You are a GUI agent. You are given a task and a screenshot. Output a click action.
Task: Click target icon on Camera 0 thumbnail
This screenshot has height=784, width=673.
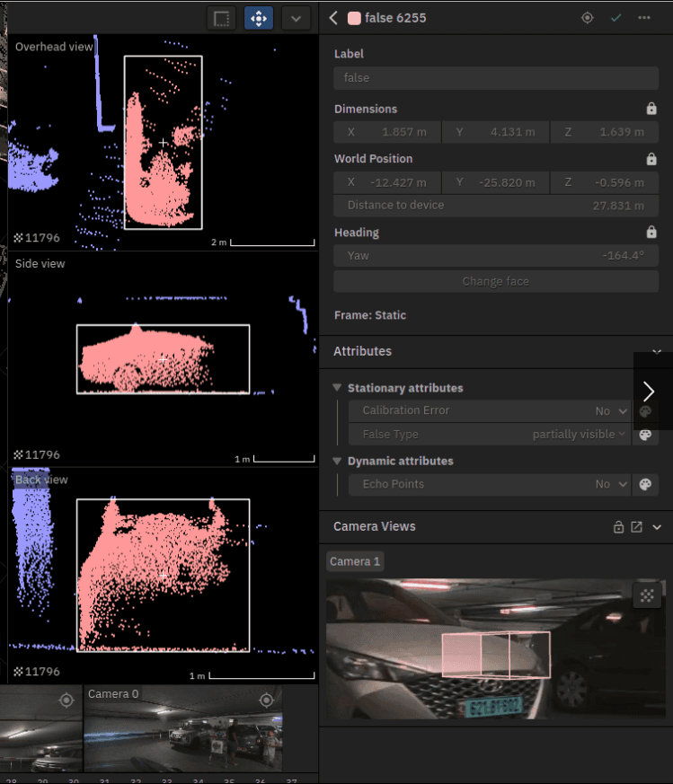pyautogui.click(x=266, y=700)
